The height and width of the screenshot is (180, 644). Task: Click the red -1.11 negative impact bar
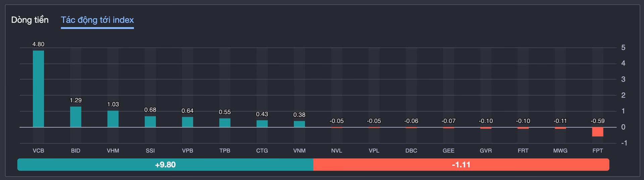(461, 165)
